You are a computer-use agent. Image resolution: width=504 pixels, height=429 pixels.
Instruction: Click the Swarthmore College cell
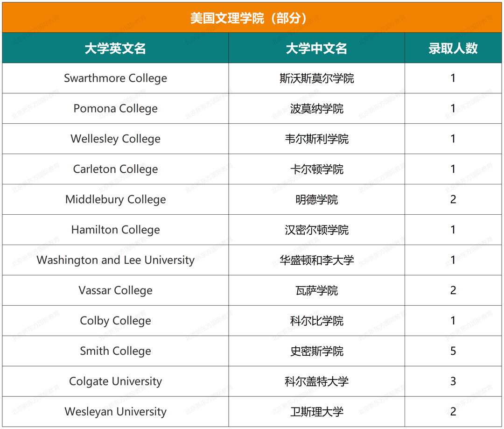pyautogui.click(x=115, y=78)
